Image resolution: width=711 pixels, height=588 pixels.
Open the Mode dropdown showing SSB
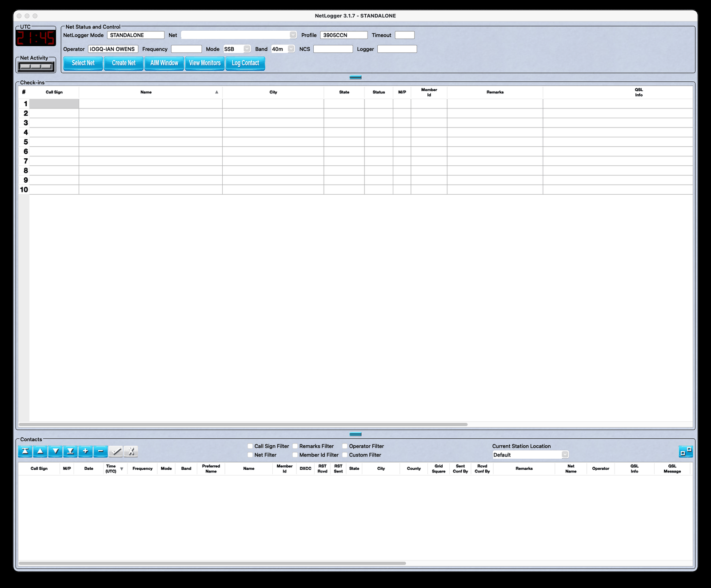237,49
